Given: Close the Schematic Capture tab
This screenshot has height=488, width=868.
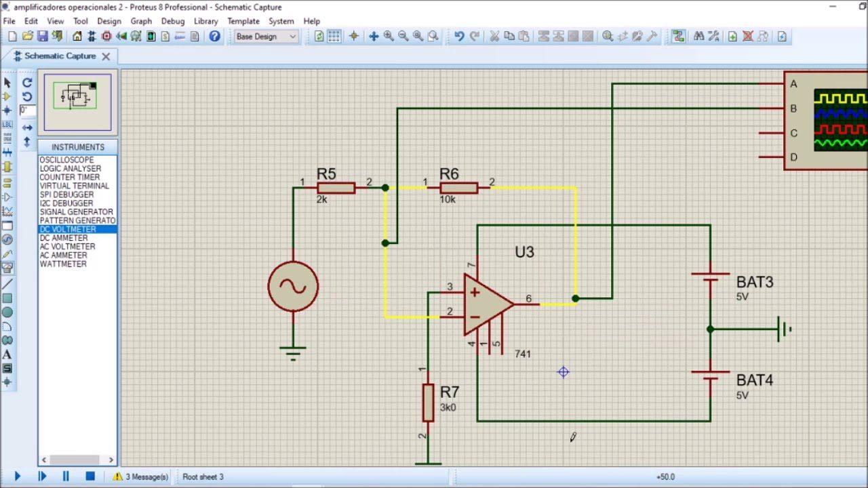Looking at the screenshot, I should click(106, 56).
